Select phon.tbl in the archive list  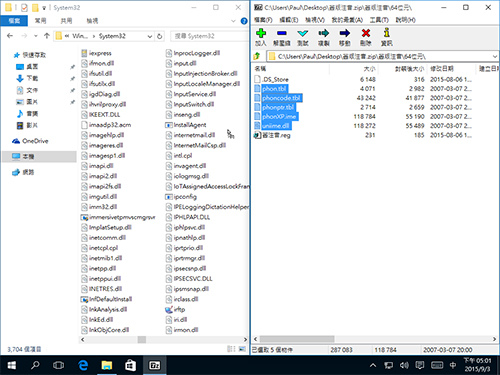[274, 89]
